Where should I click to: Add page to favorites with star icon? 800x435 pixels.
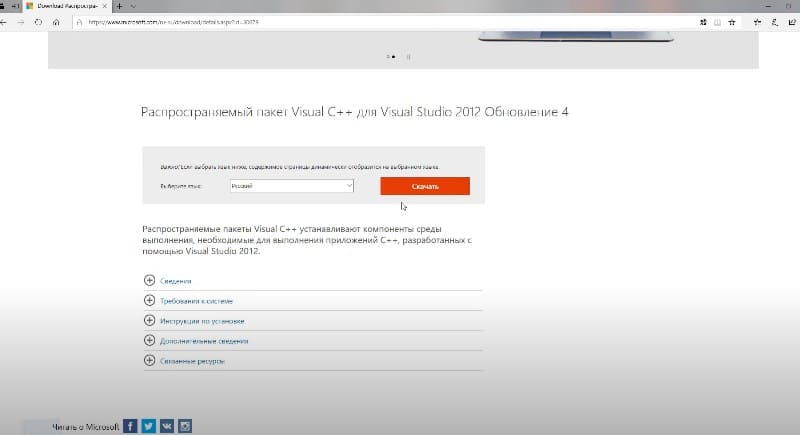pos(732,22)
